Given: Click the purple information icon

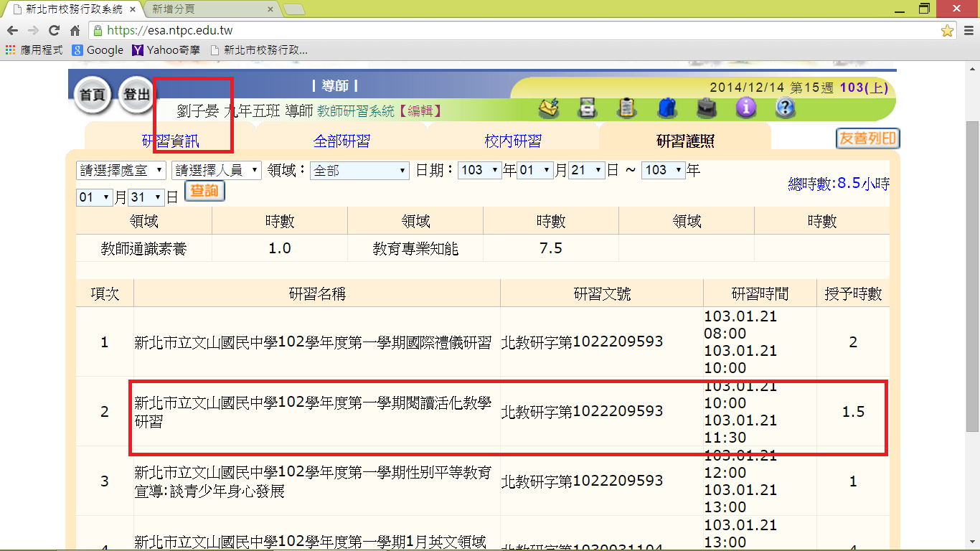Looking at the screenshot, I should 746,108.
